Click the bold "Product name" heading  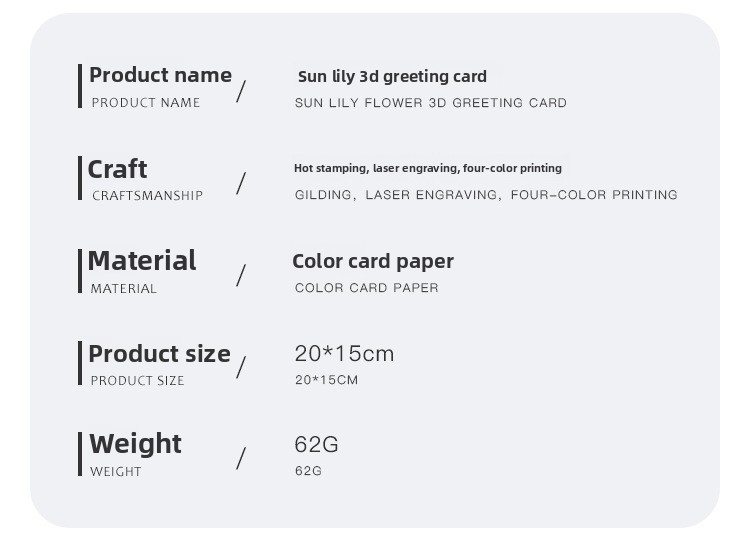click(160, 76)
